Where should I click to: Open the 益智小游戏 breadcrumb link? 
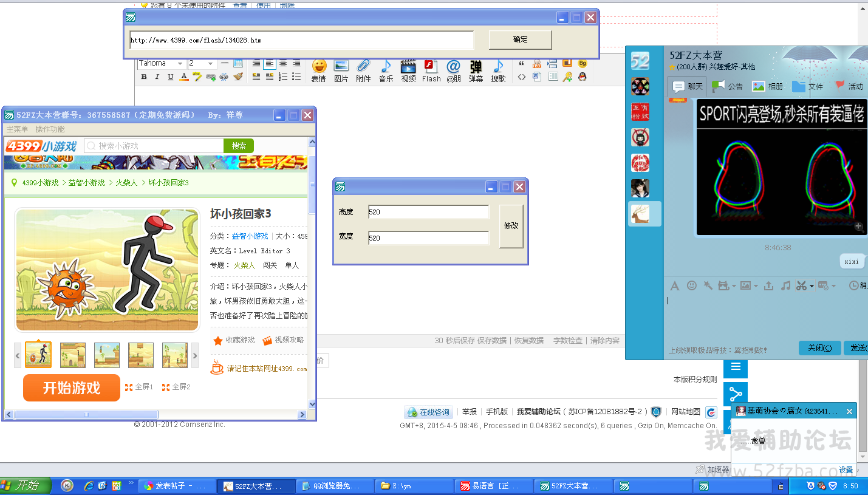click(87, 182)
